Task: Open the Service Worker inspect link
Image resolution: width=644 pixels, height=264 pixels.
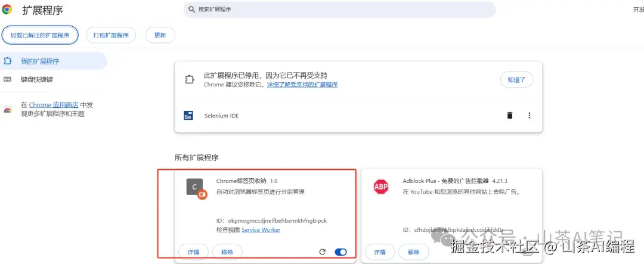Action: [x=261, y=230]
